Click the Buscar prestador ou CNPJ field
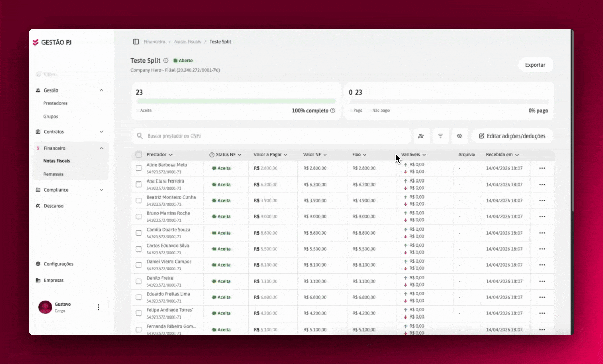The image size is (603, 364). click(x=271, y=136)
